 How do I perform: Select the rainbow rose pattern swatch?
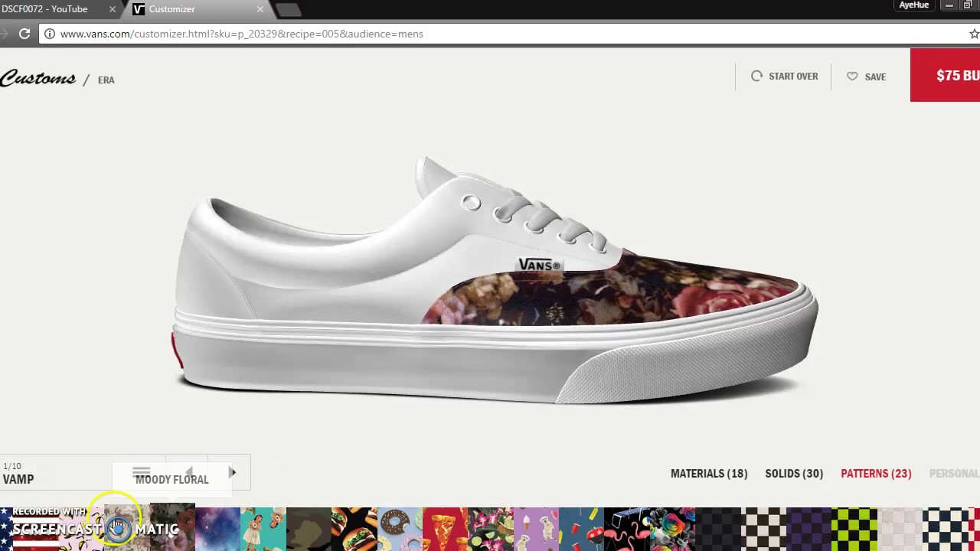(672, 529)
